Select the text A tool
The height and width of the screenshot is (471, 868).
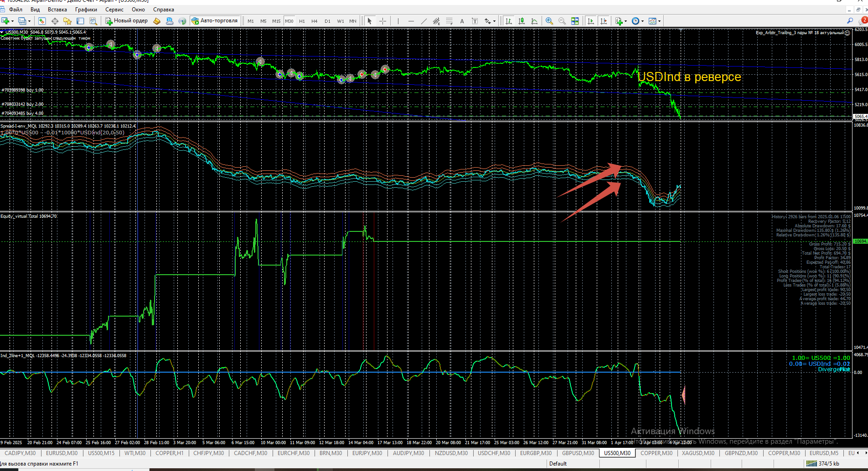(x=462, y=21)
